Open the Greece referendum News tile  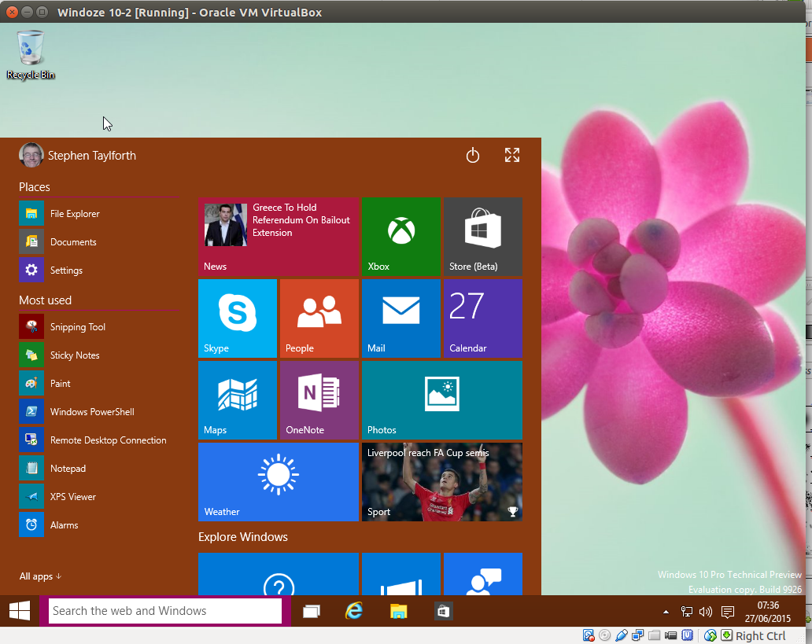(278, 237)
